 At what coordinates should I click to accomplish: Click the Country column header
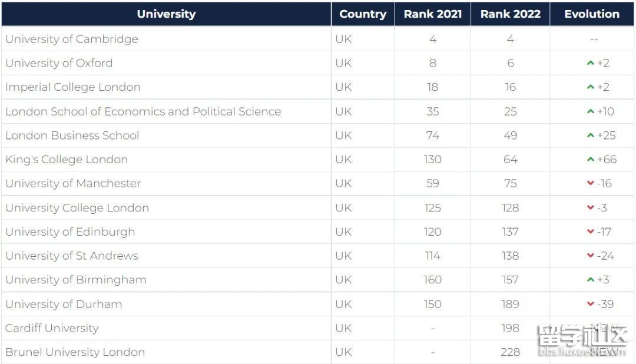point(363,14)
